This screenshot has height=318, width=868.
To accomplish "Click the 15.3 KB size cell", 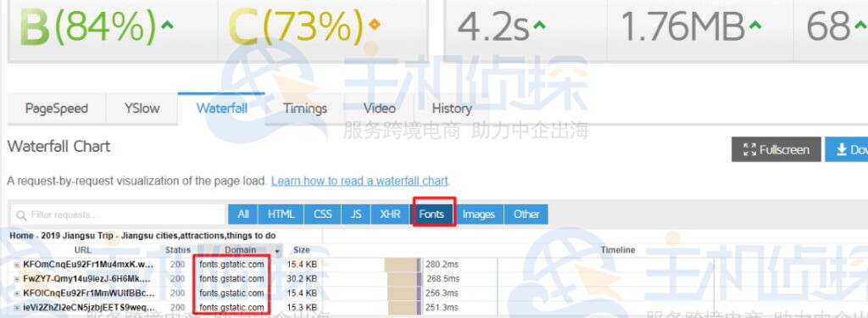I will tap(302, 308).
